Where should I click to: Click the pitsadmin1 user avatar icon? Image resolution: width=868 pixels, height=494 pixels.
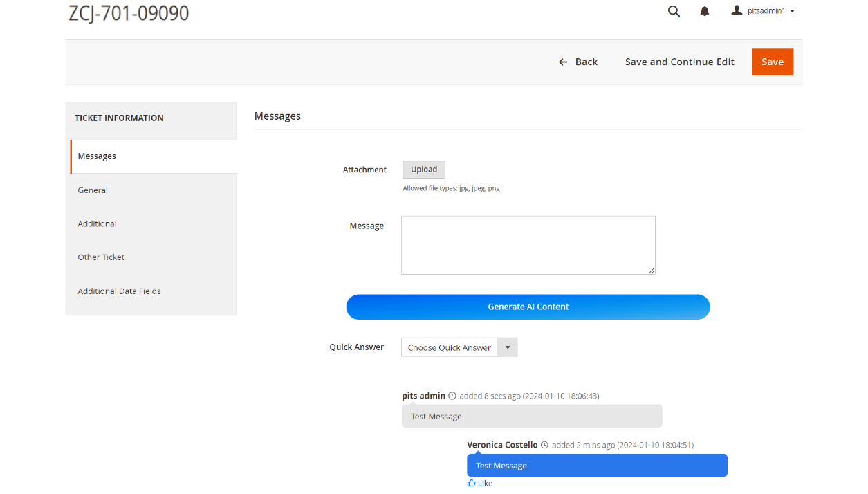[x=736, y=10]
